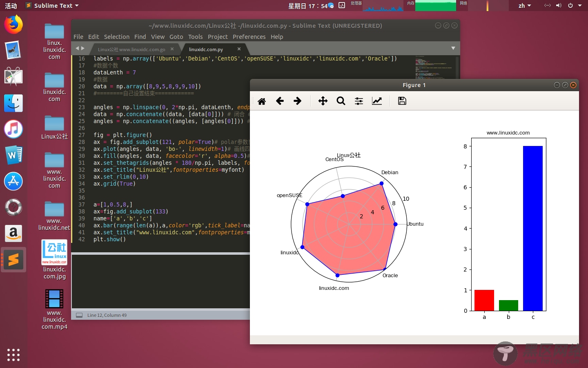
Task: Click the Line 12, Column 49 status text
Action: [x=107, y=315]
